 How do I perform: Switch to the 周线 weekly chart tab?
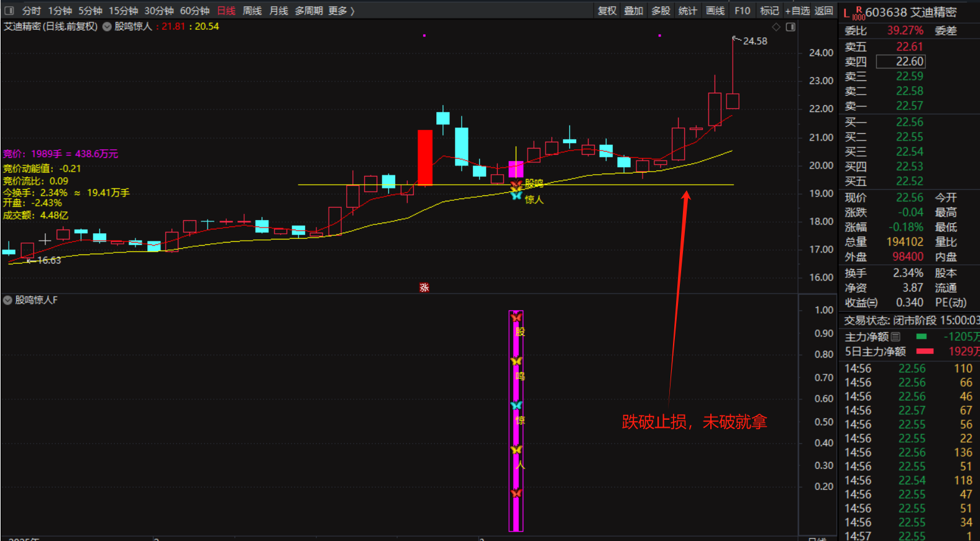pos(252,11)
